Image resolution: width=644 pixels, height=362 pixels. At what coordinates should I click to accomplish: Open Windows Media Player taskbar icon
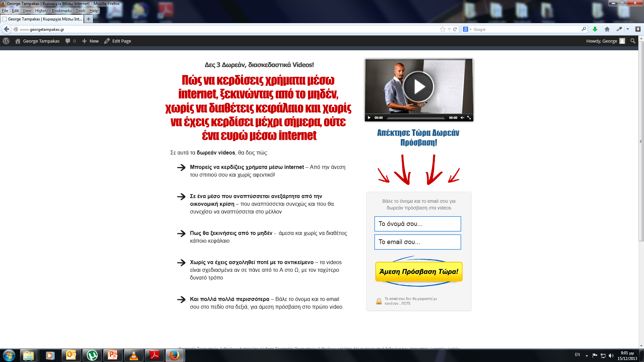(x=50, y=355)
